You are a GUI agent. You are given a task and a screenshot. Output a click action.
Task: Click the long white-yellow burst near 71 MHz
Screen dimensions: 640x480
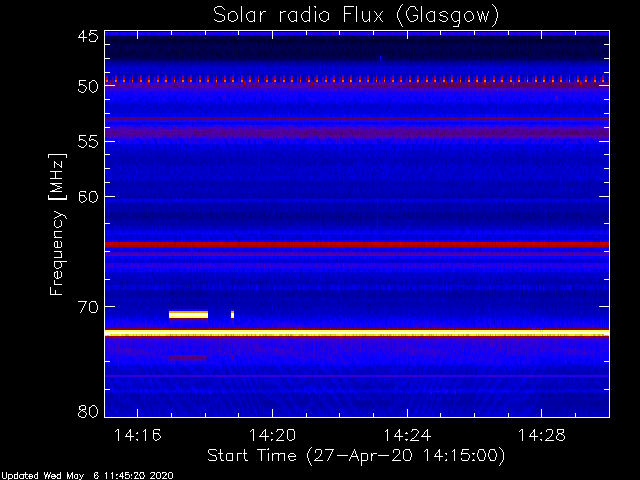[x=189, y=315]
